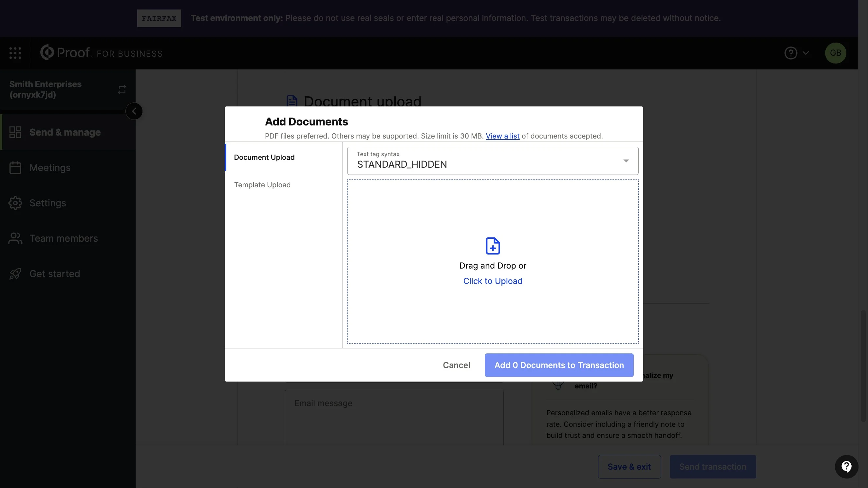The image size is (868, 488).
Task: Click the Email message text field
Action: (394, 418)
